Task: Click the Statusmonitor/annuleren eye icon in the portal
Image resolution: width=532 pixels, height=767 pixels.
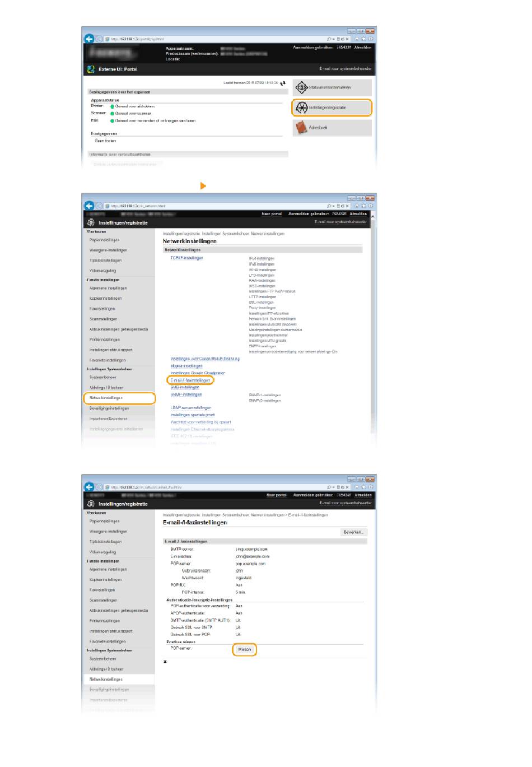Action: 301,87
